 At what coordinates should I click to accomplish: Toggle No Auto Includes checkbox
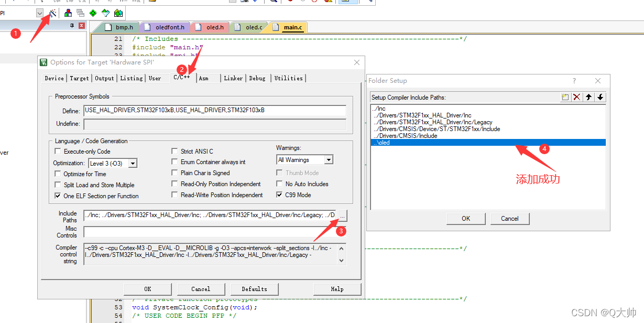279,184
